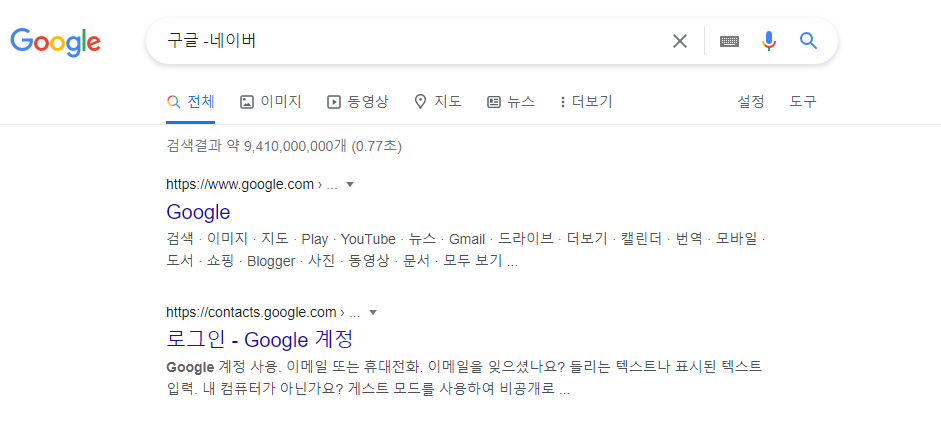Screen dimensions: 941x436
Task: Open 설정 options
Action: click(751, 102)
